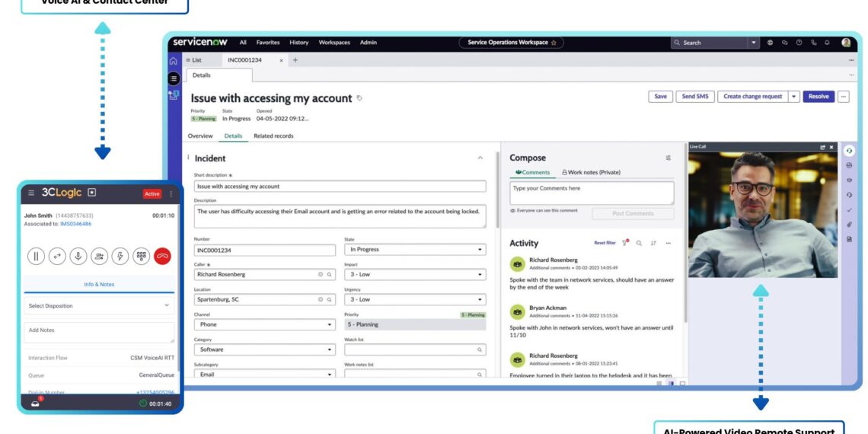Search Caller field lookup icon
The height and width of the screenshot is (434, 868).
coord(329,275)
